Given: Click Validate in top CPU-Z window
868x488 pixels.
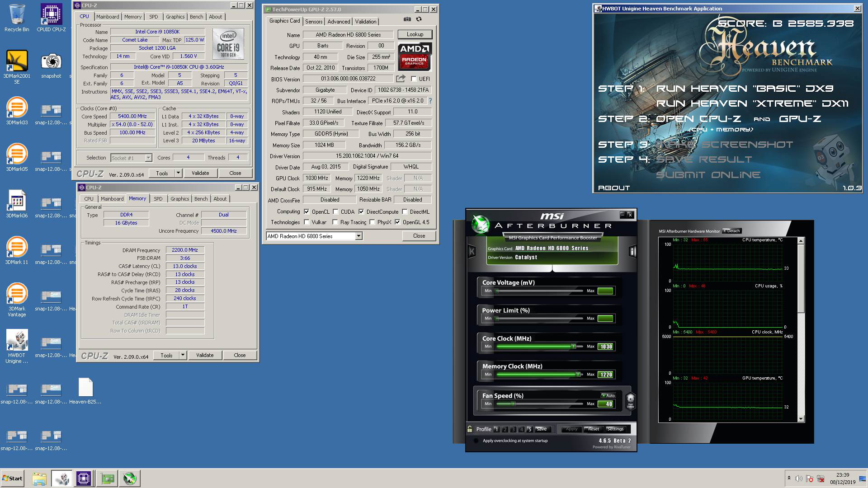Looking at the screenshot, I should (200, 173).
